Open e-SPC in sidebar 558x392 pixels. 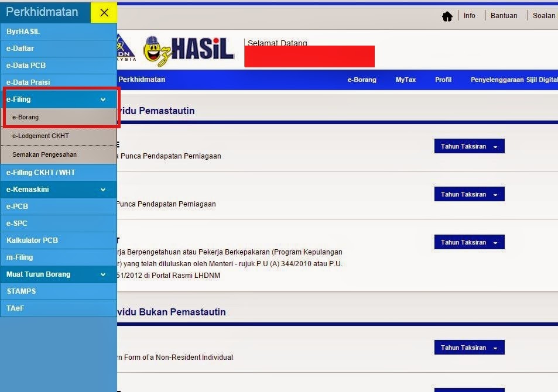[x=59, y=223]
